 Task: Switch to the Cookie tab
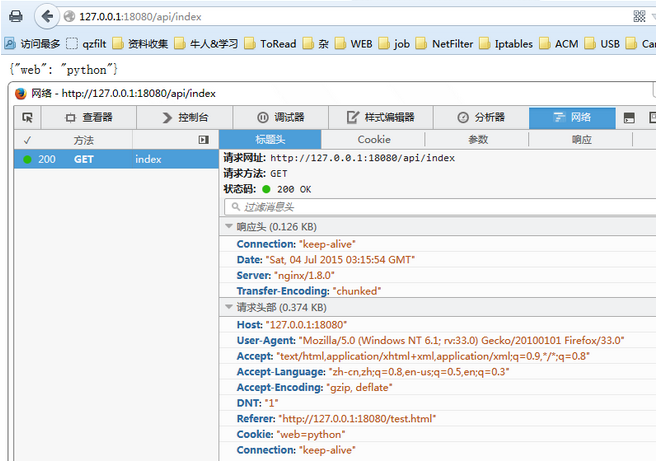374,140
